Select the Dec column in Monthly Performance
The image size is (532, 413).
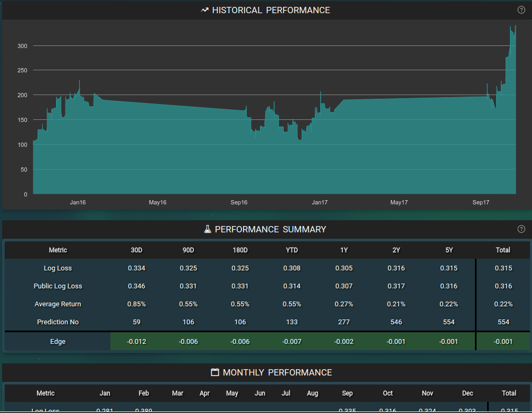[x=468, y=393]
